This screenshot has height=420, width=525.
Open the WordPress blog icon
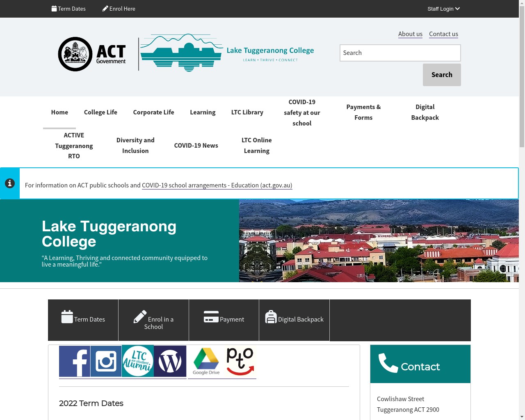[x=170, y=361]
